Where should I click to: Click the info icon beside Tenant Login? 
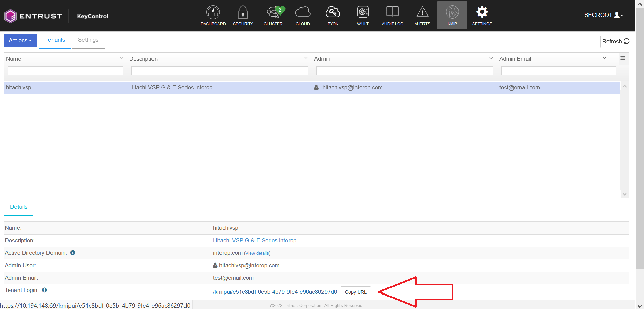44,290
